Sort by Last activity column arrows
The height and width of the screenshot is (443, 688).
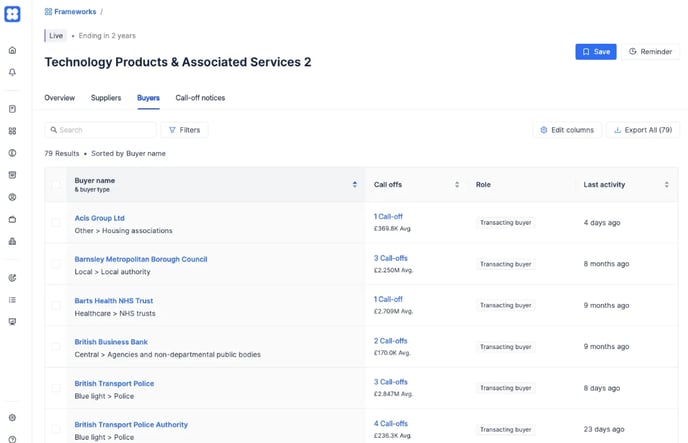coord(666,185)
